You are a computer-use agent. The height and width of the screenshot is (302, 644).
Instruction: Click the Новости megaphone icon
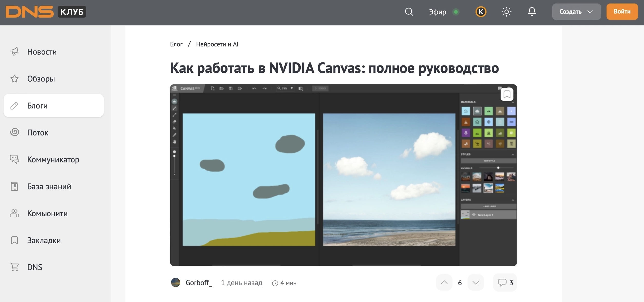[15, 51]
